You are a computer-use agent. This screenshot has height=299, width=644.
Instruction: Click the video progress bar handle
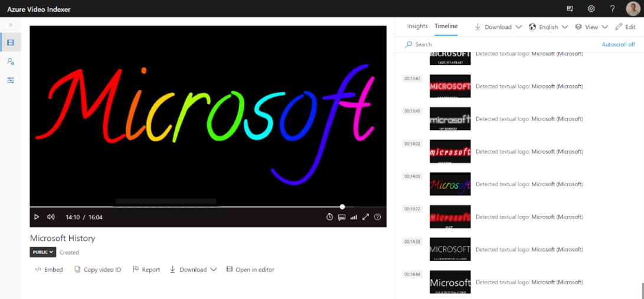pyautogui.click(x=342, y=206)
